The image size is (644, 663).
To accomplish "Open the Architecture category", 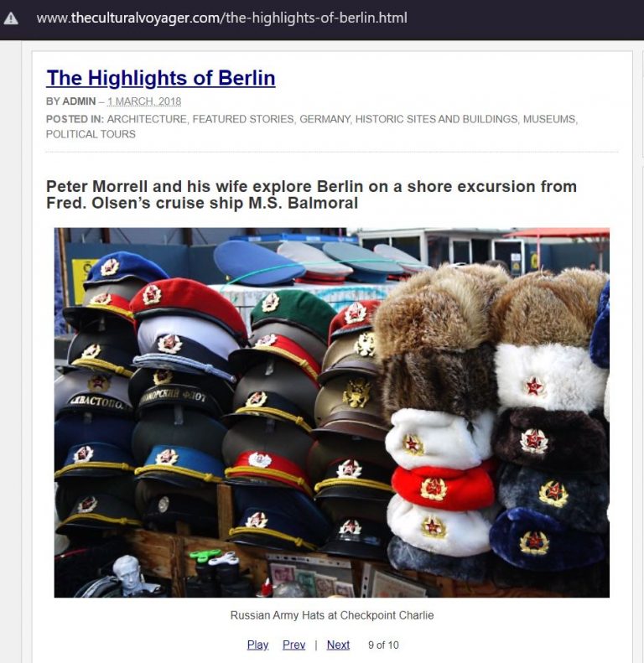I will (x=147, y=119).
